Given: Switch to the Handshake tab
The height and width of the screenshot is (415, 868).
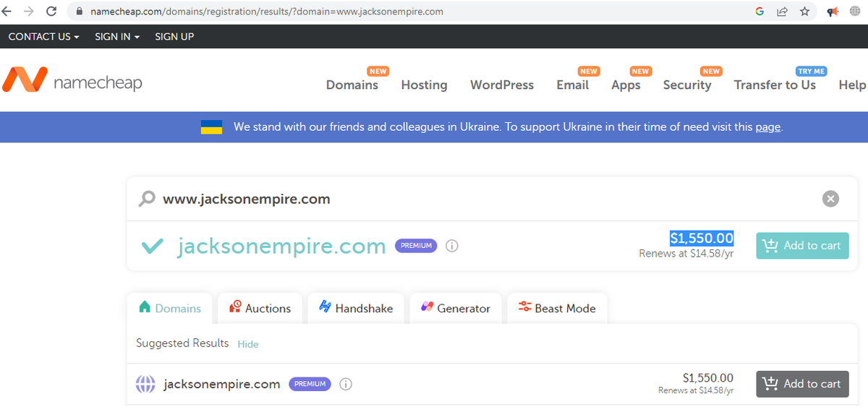Looking at the screenshot, I should coord(356,308).
